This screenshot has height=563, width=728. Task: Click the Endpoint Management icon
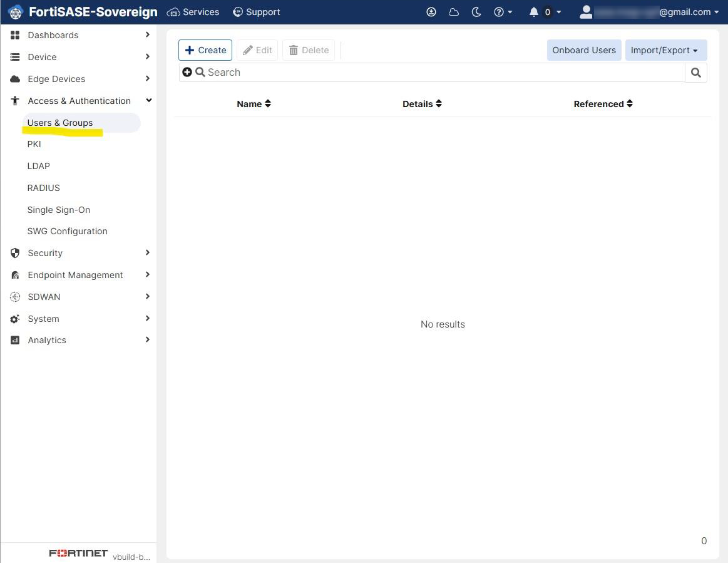pyautogui.click(x=14, y=275)
